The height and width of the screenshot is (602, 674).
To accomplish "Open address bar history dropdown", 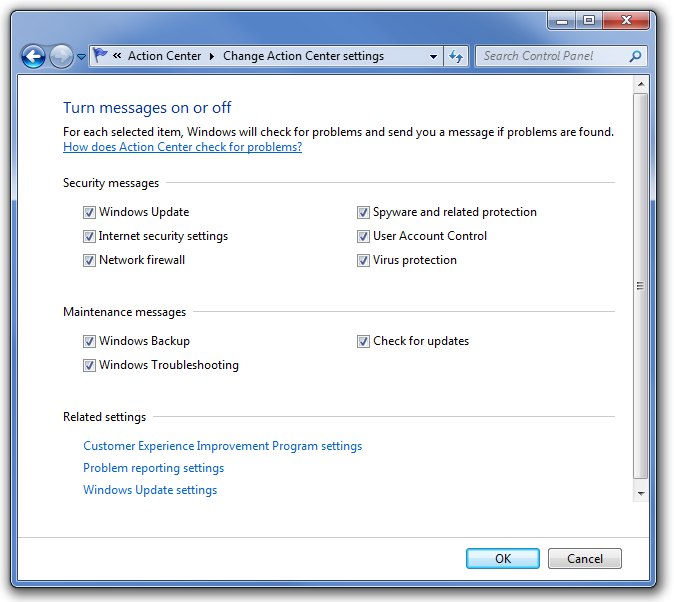I will [433, 56].
